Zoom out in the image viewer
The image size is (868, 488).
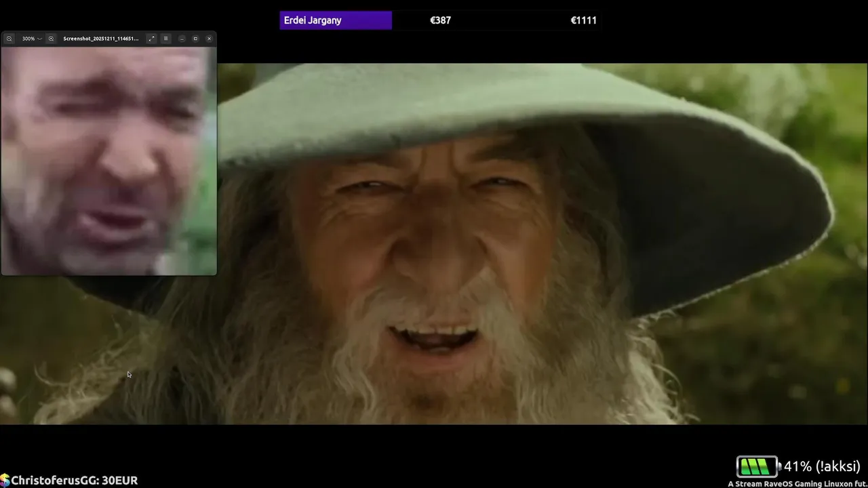9,39
